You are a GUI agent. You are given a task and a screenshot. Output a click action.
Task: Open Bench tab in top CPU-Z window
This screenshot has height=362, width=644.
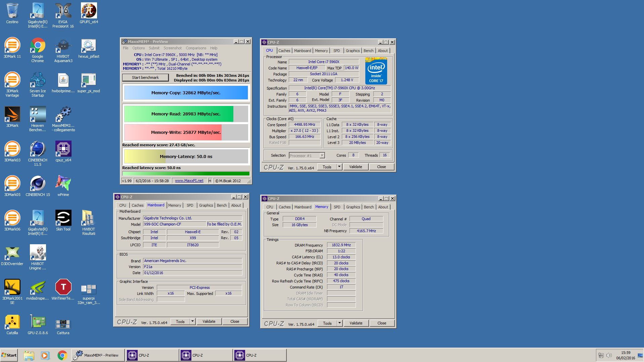point(368,51)
